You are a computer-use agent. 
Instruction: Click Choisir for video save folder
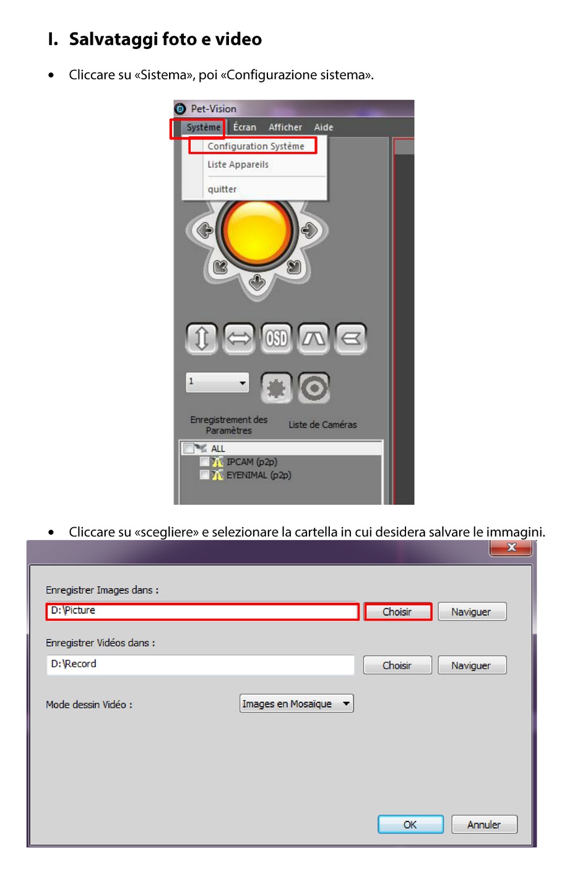point(397,665)
